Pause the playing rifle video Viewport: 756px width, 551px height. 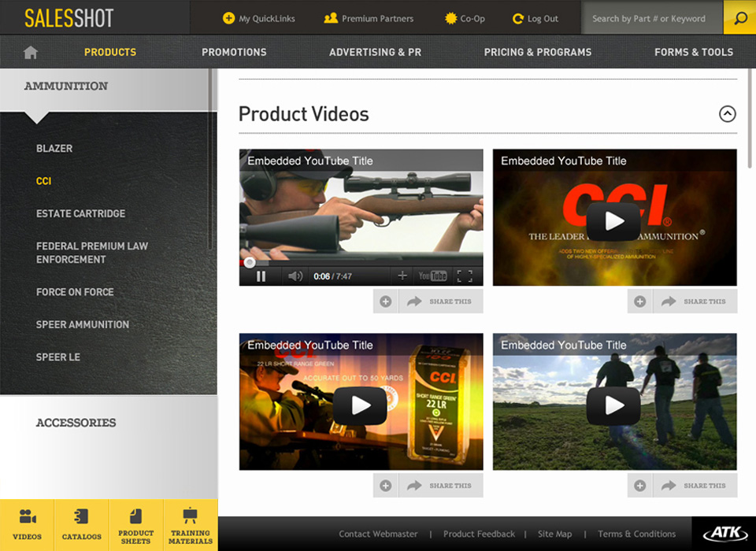[261, 276]
